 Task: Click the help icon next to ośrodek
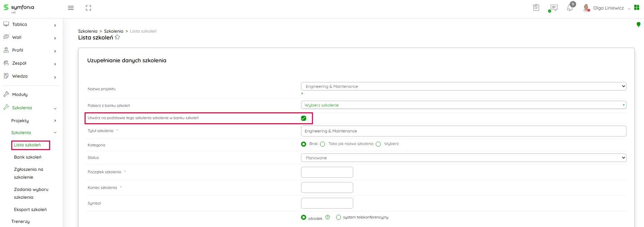pos(328,217)
